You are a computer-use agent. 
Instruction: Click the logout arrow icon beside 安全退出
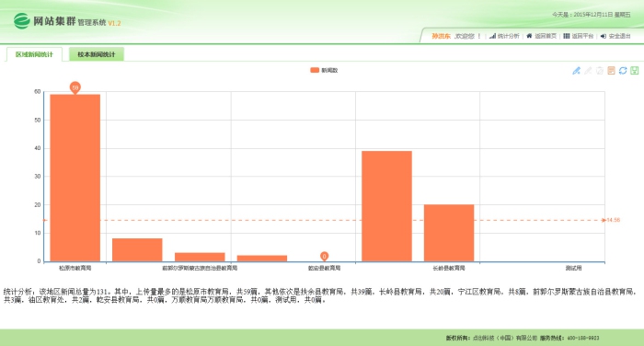tap(604, 36)
